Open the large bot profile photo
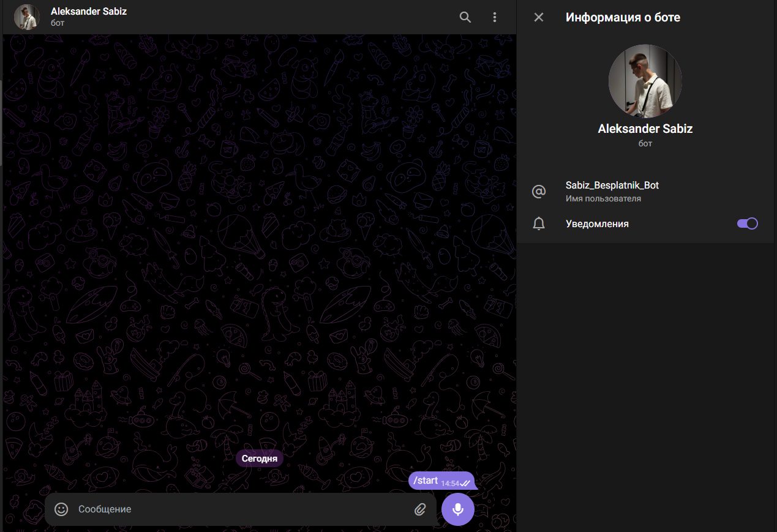777x532 pixels. coord(645,81)
